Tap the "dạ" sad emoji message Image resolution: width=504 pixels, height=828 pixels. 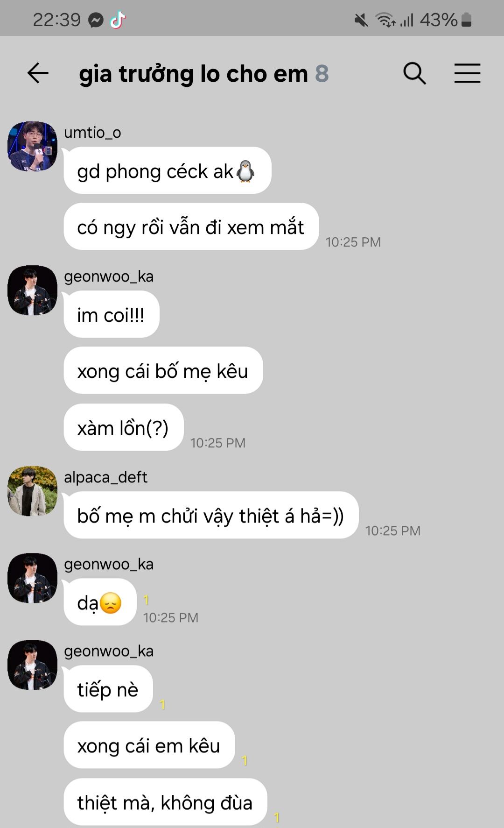[x=100, y=602]
